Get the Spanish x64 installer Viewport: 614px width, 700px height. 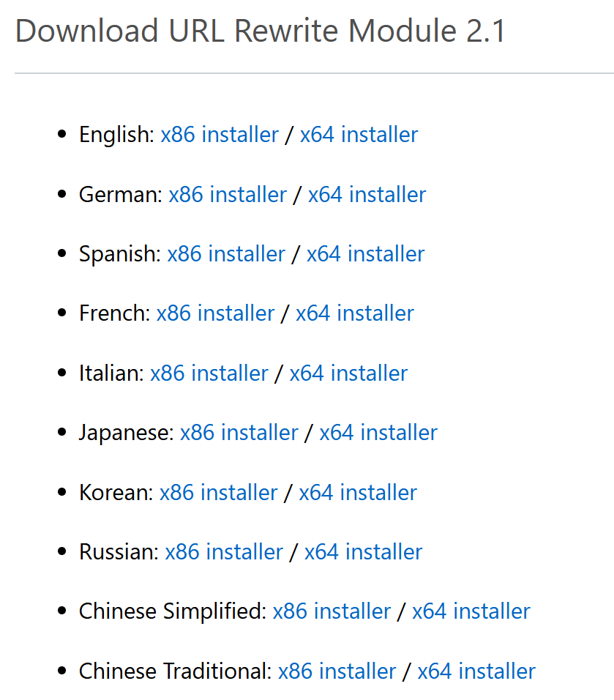365,254
